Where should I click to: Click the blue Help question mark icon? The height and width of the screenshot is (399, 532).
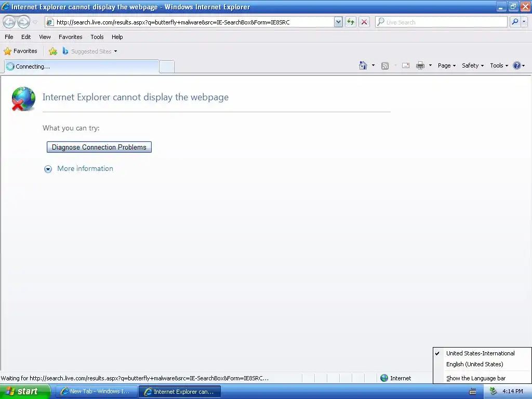[x=517, y=65]
